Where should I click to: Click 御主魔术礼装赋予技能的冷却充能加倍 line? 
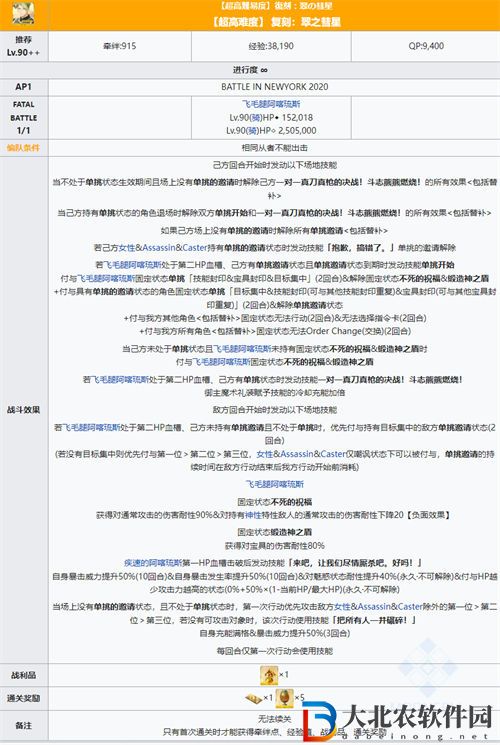pyautogui.click(x=274, y=392)
